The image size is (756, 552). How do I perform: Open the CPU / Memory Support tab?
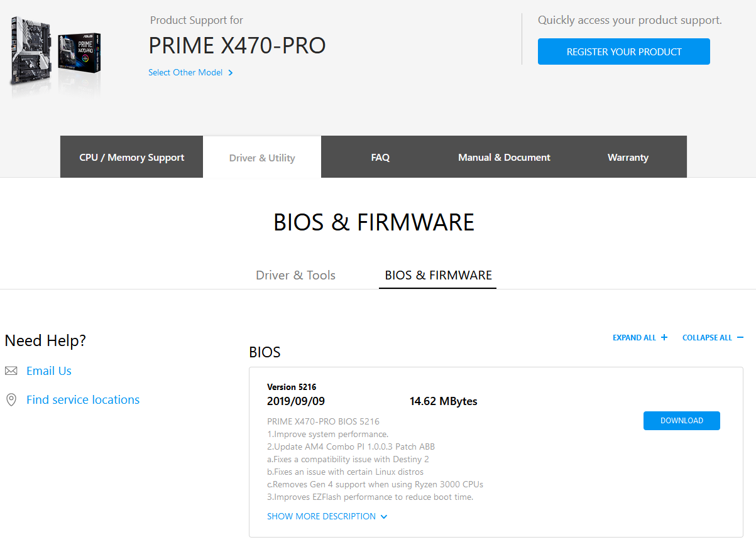(131, 157)
